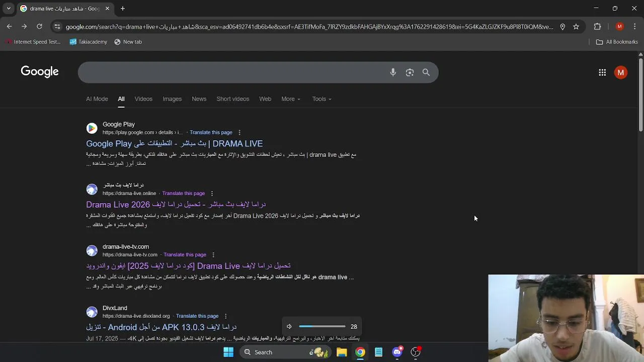This screenshot has height=362, width=644.
Task: Open the All Bookmarks folder
Action: click(617, 42)
